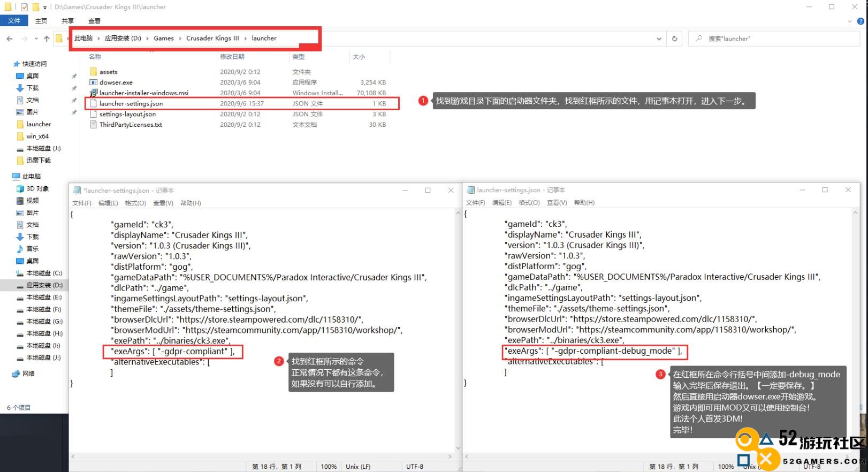
Task: Sort by 名称 column header
Action: 95,56
